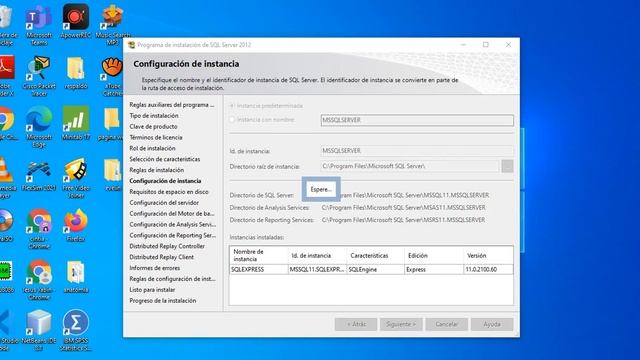
Task: Select Rol de instalación step
Action: (152, 148)
